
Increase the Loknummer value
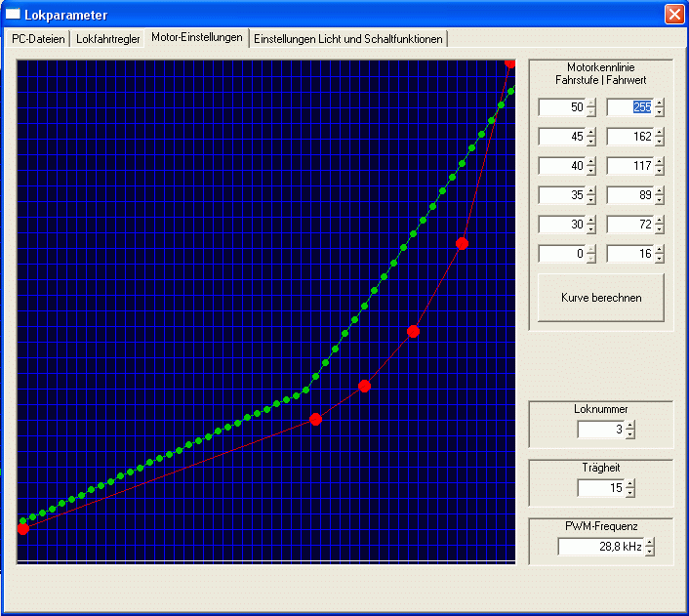[630, 426]
